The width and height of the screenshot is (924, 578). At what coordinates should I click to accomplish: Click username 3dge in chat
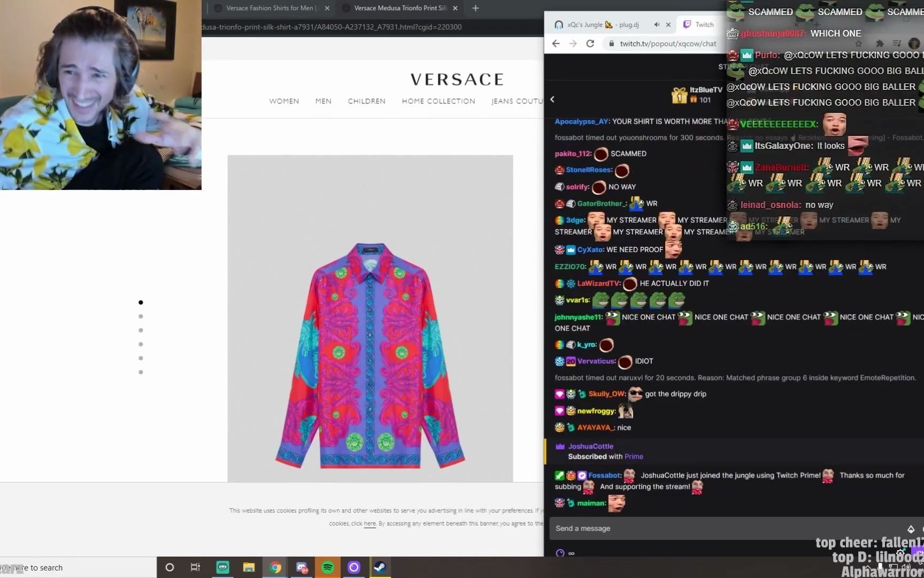(575, 220)
